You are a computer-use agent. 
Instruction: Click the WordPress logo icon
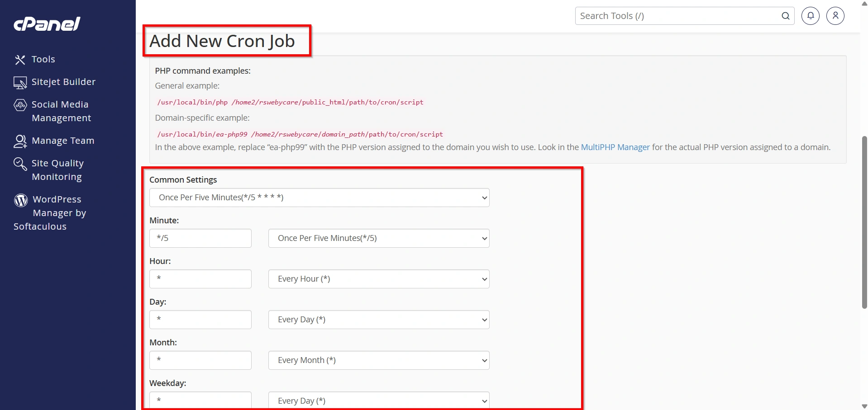pos(21,200)
